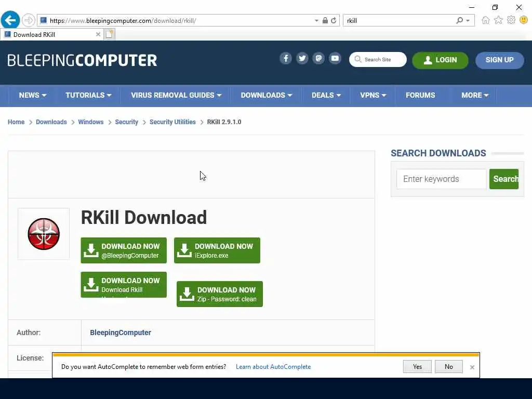Viewport: 532px width, 399px height.
Task: Select the Download RKill tab
Action: pos(51,35)
